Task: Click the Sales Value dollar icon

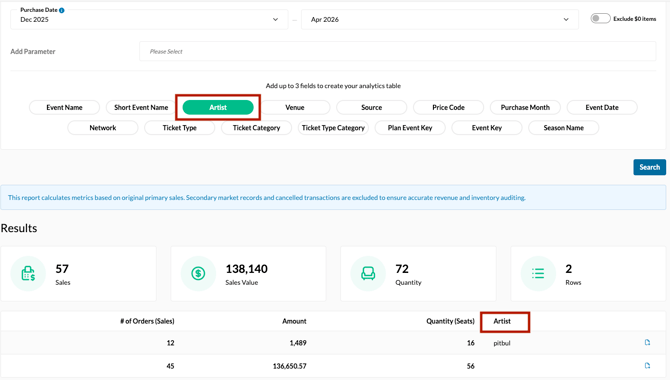Action: click(198, 274)
